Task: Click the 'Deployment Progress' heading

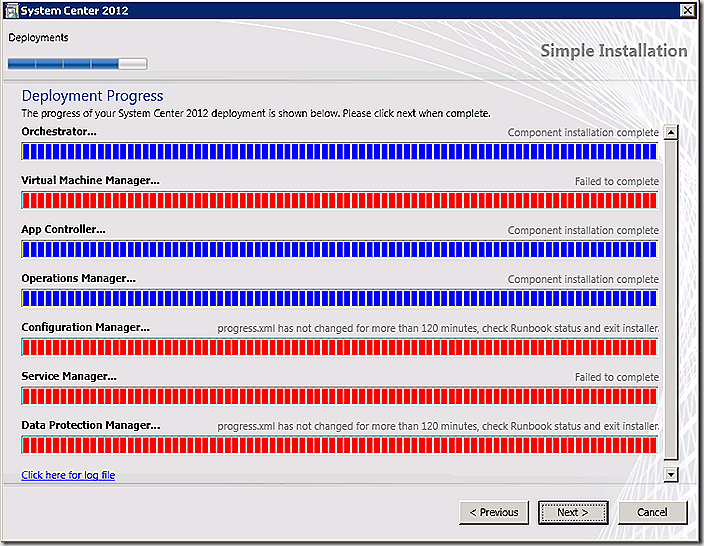Action: point(92,96)
